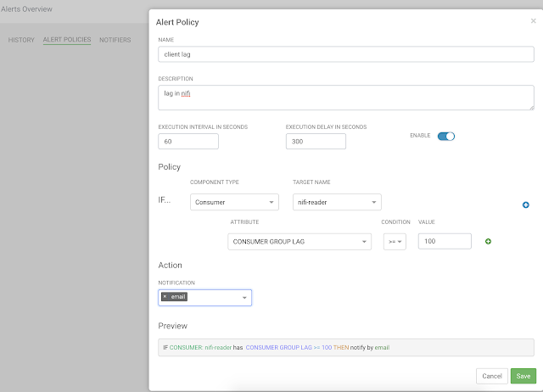
Task: Edit the Execution Delay field showing 300
Action: coord(316,142)
